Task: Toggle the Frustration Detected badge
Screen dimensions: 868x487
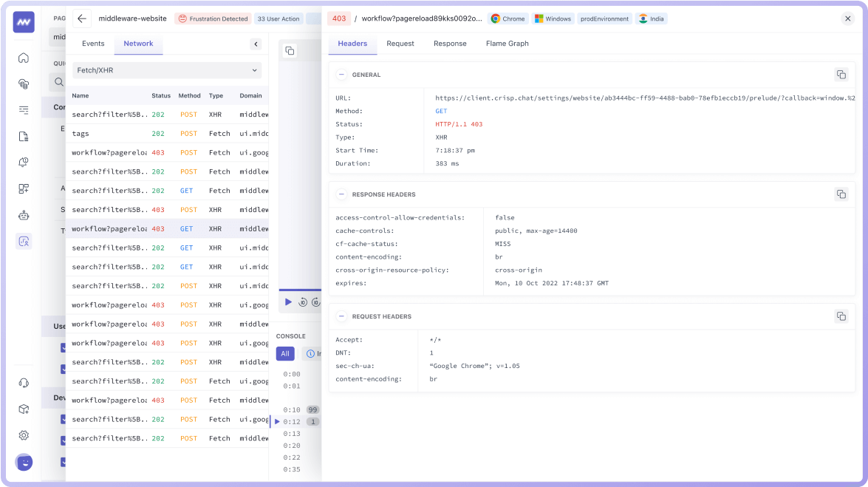Action: (213, 18)
